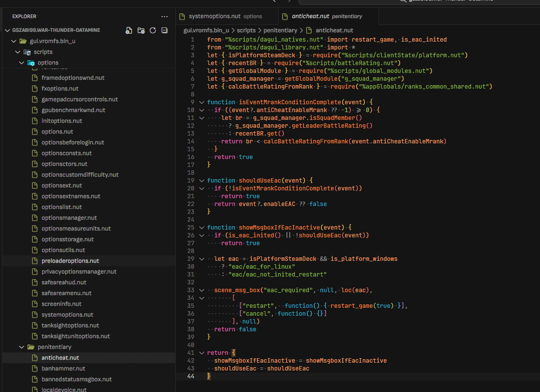Click the New Folder icon in Explorer
The width and height of the screenshot is (540, 392).
[141, 30]
